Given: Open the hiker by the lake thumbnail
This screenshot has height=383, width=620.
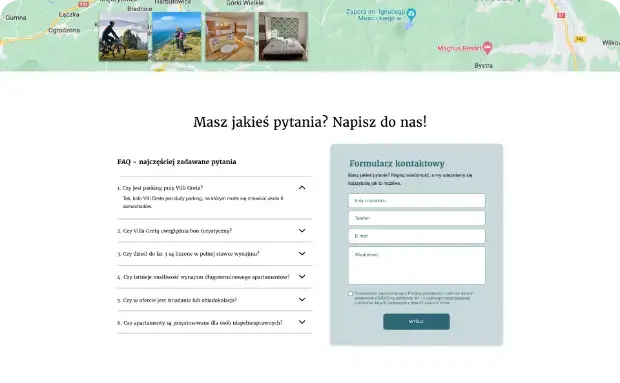Looking at the screenshot, I should pyautogui.click(x=177, y=36).
